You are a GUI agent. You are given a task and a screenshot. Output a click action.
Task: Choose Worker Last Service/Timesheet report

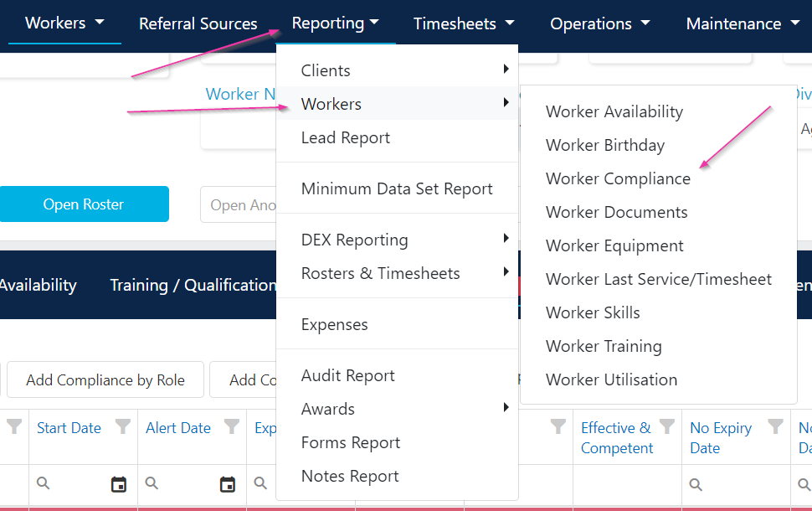tap(658, 279)
